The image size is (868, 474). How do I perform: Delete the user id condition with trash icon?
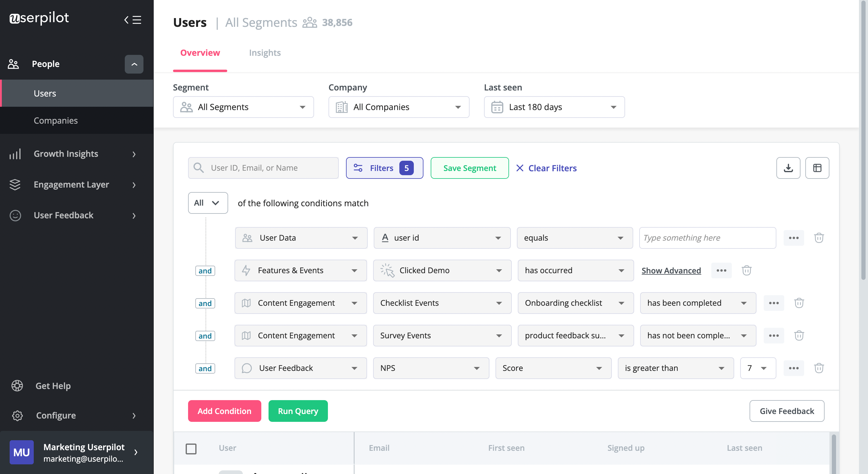point(819,238)
